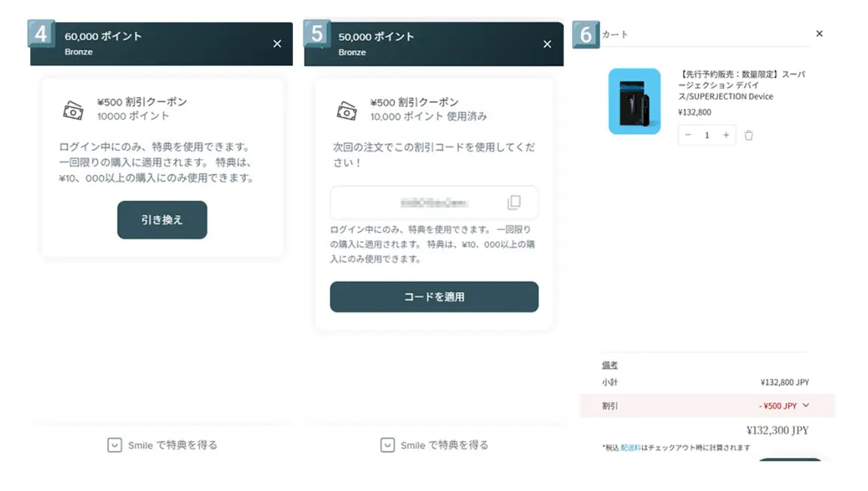Image resolution: width=868 pixels, height=491 pixels.
Task: Close the 60,000 ポイント panel
Action: [x=277, y=44]
